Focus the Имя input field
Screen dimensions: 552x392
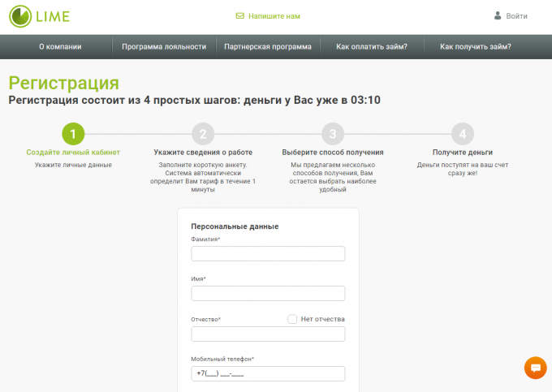[268, 294]
